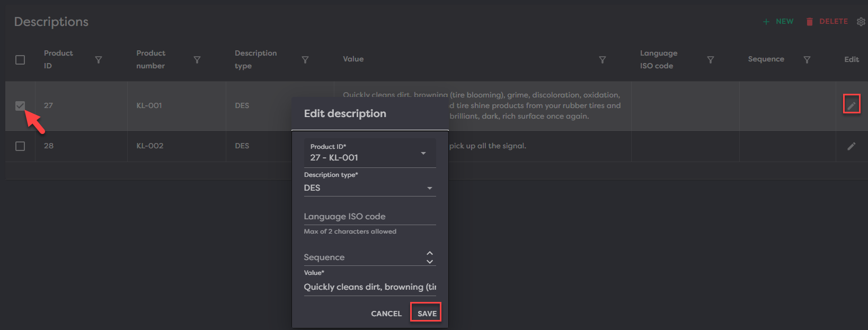This screenshot has width=868, height=330.
Task: Expand the Description type DES dropdown
Action: coord(430,188)
